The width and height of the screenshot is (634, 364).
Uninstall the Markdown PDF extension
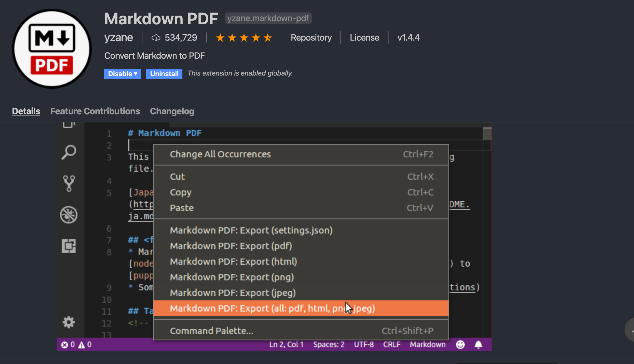pyautogui.click(x=164, y=74)
